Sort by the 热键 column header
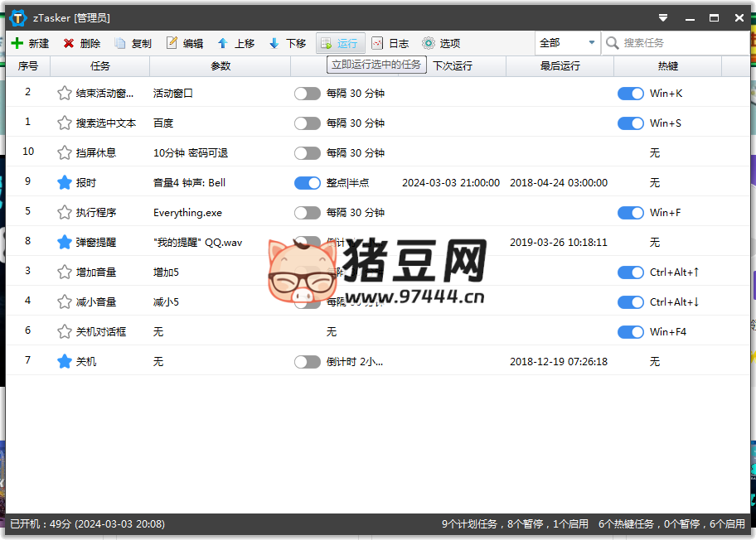This screenshot has height=540, width=756. (x=667, y=66)
